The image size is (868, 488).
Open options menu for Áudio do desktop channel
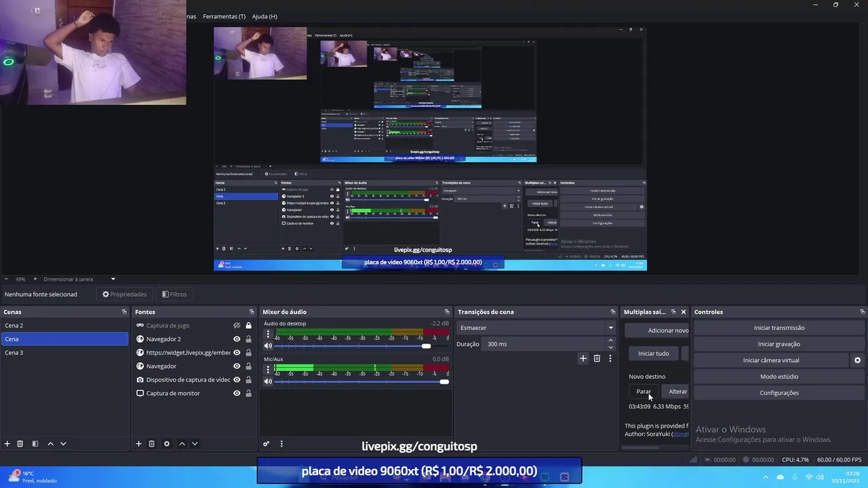click(268, 334)
